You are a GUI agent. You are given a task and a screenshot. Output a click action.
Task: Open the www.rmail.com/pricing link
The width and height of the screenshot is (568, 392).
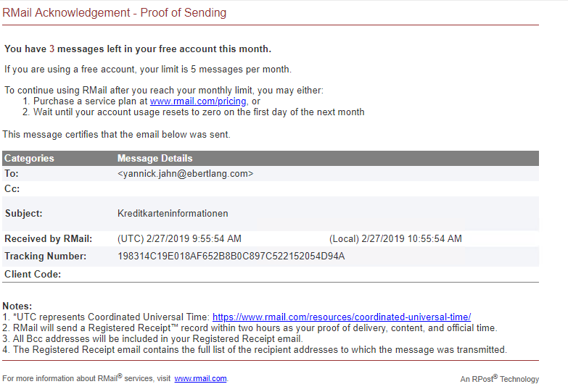198,101
